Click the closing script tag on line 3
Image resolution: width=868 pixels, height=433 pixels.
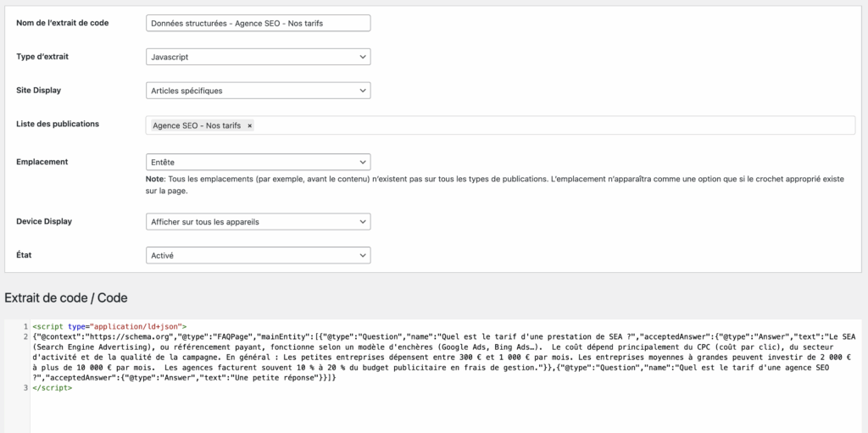click(x=53, y=388)
